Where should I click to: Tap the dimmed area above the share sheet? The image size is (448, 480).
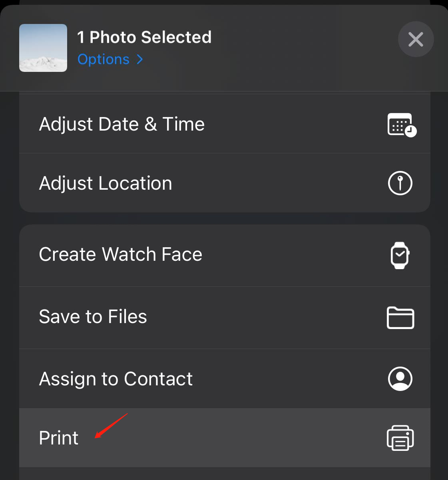(x=224, y=2)
